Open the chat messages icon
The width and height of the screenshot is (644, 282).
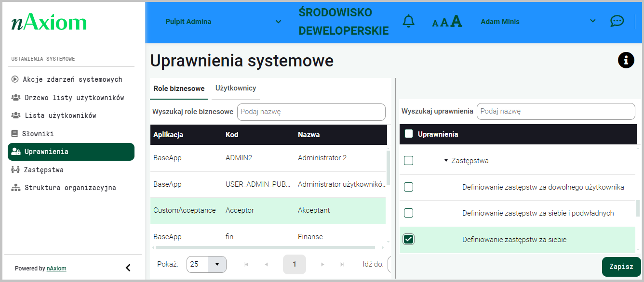[617, 21]
